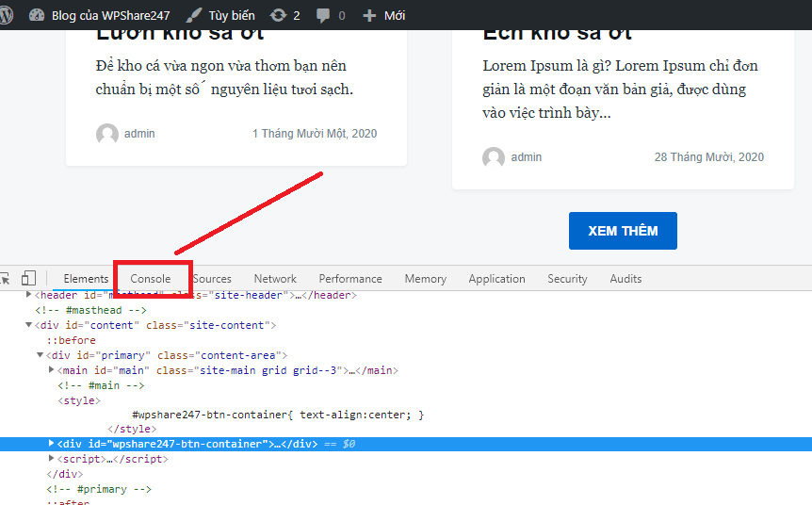This screenshot has width=812, height=505.
Task: Expand the wpshare247-btn-container div node
Action: click(x=51, y=444)
